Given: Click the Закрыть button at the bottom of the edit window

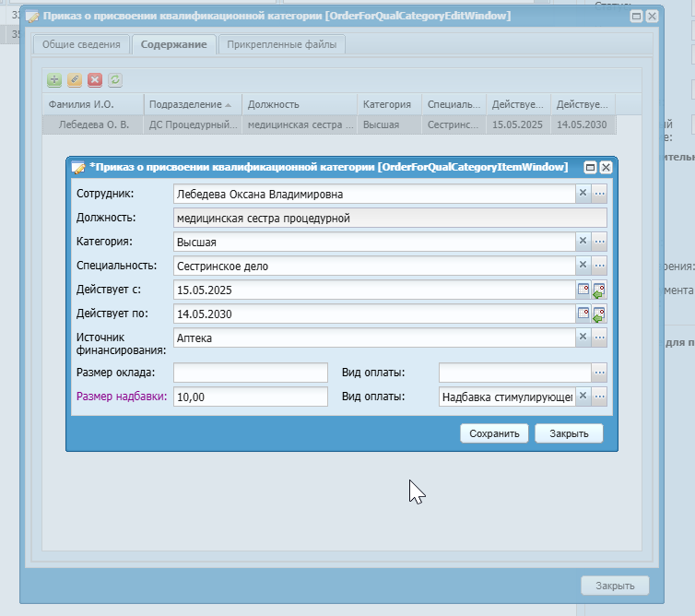Looking at the screenshot, I should click(x=615, y=586).
